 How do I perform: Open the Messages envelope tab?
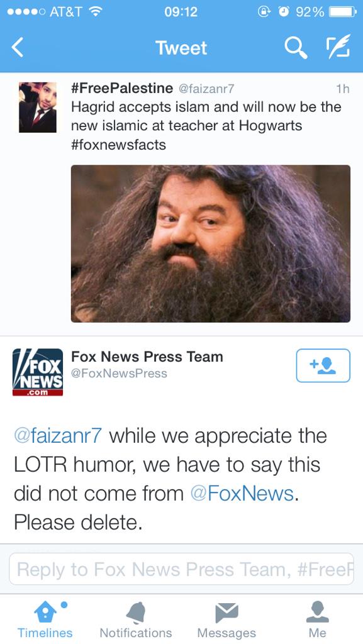pos(226,619)
